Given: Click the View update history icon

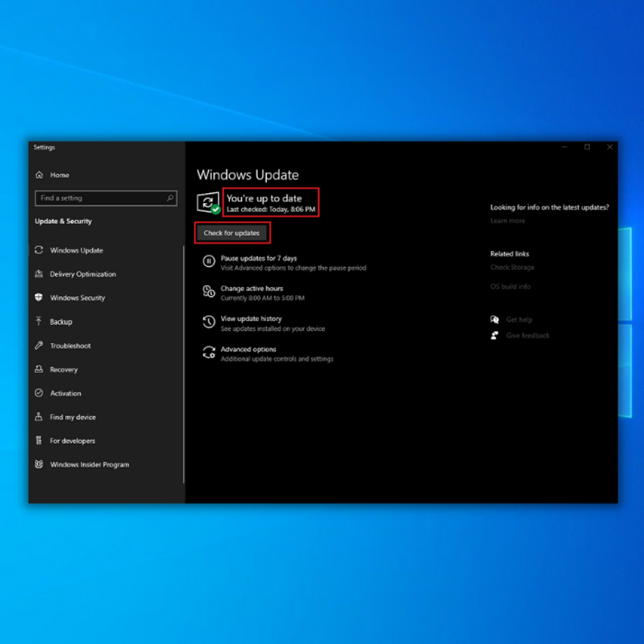Looking at the screenshot, I should coord(209,323).
